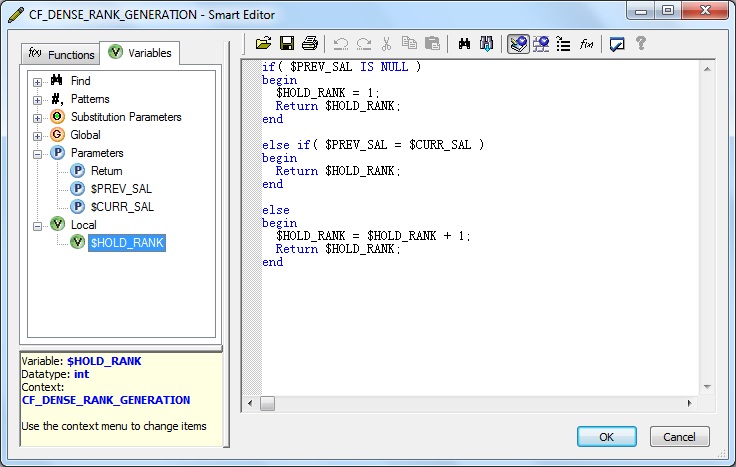The width and height of the screenshot is (736, 467).
Task: Expand the Patterns tree node
Action: tap(38, 100)
